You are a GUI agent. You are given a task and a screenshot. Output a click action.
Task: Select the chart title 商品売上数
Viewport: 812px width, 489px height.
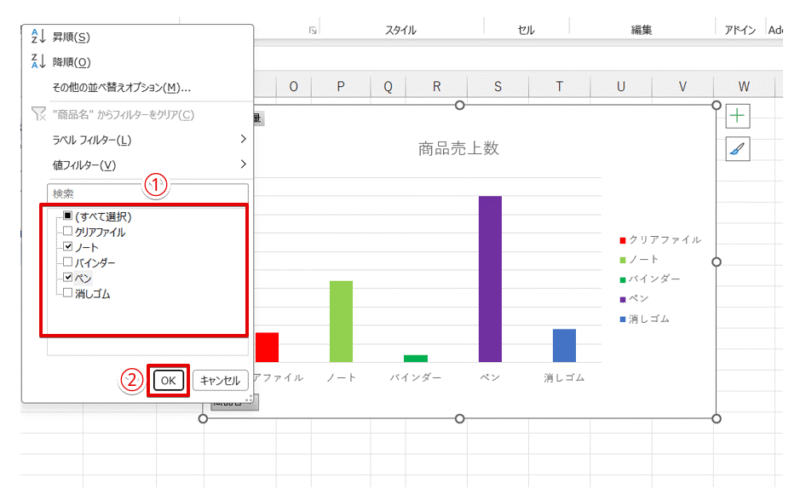[x=458, y=149]
